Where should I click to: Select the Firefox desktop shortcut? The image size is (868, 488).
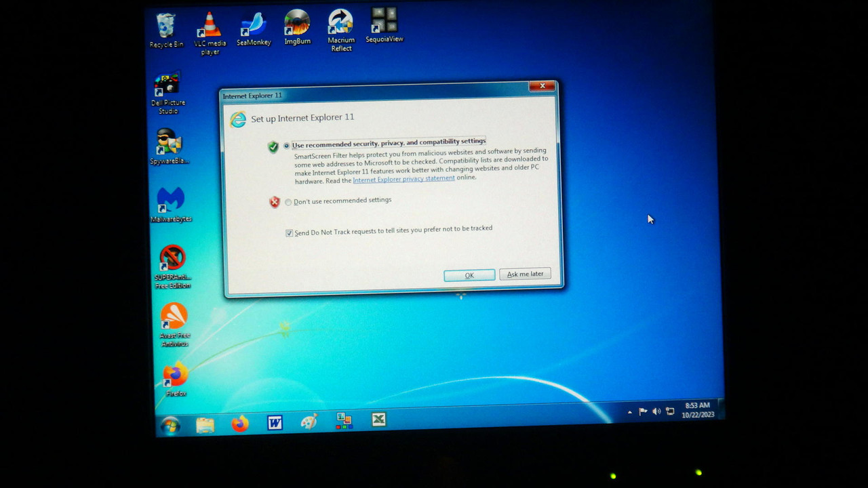(176, 380)
